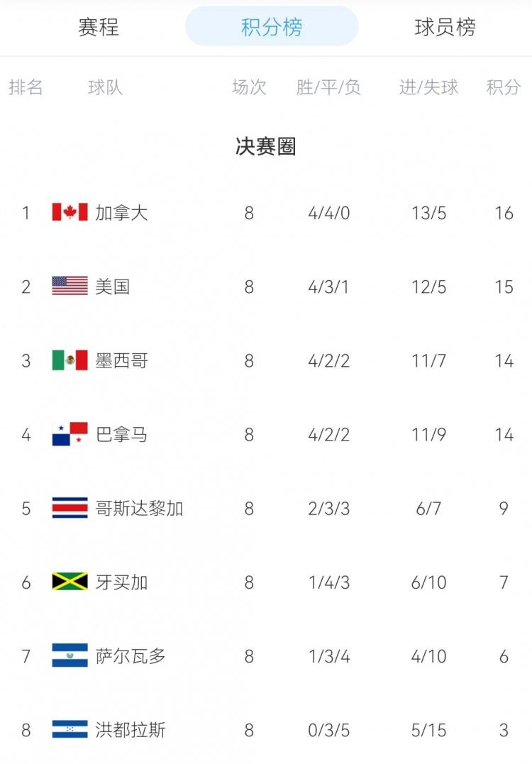Tap the 进/失球 column header
This screenshot has height=764, width=532.
point(428,87)
